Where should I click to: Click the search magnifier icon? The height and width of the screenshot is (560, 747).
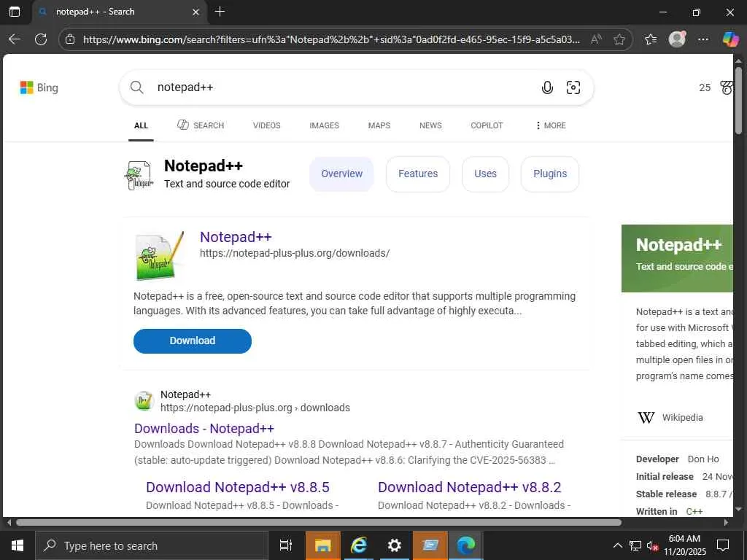(136, 87)
